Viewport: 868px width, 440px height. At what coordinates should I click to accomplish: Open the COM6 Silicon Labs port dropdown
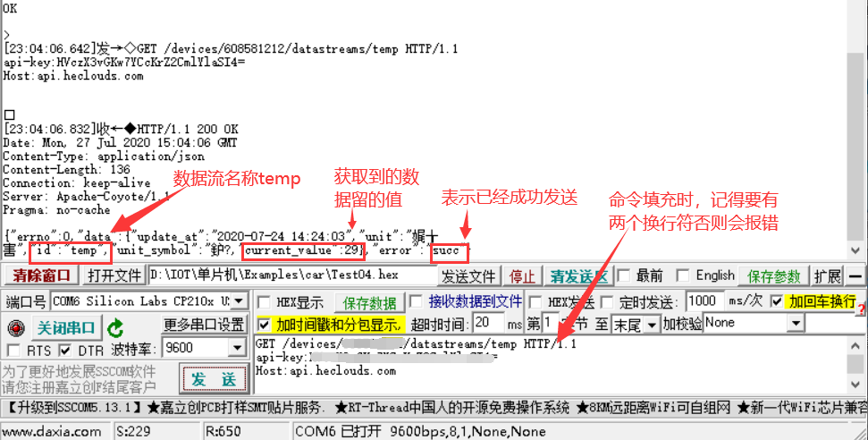(x=240, y=300)
